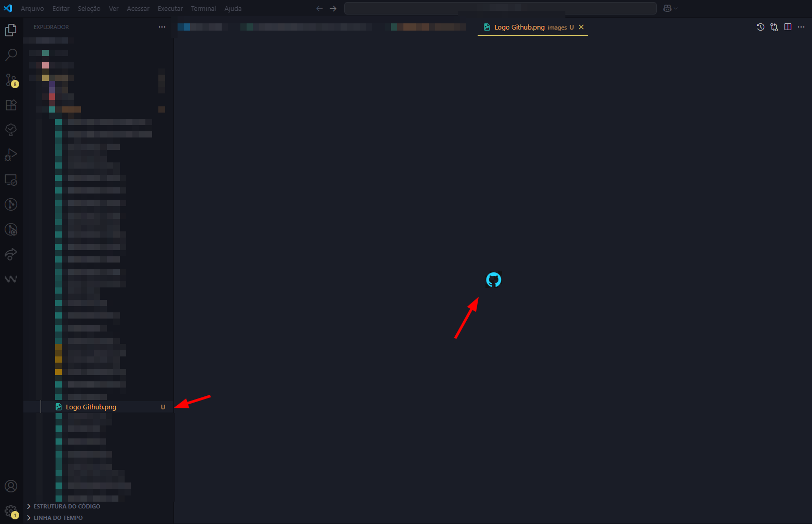The height and width of the screenshot is (524, 812).
Task: Open the Explorer panel more actions ellipsis
Action: [162, 27]
